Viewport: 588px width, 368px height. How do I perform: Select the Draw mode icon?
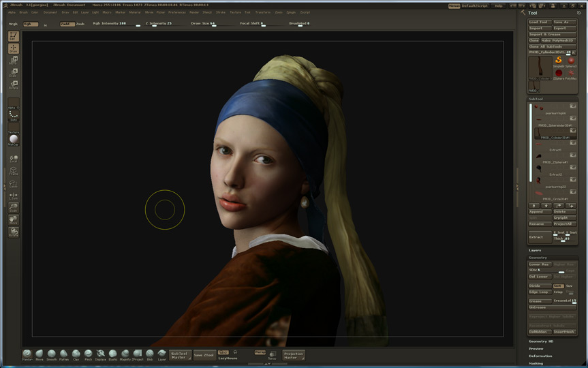[x=14, y=48]
